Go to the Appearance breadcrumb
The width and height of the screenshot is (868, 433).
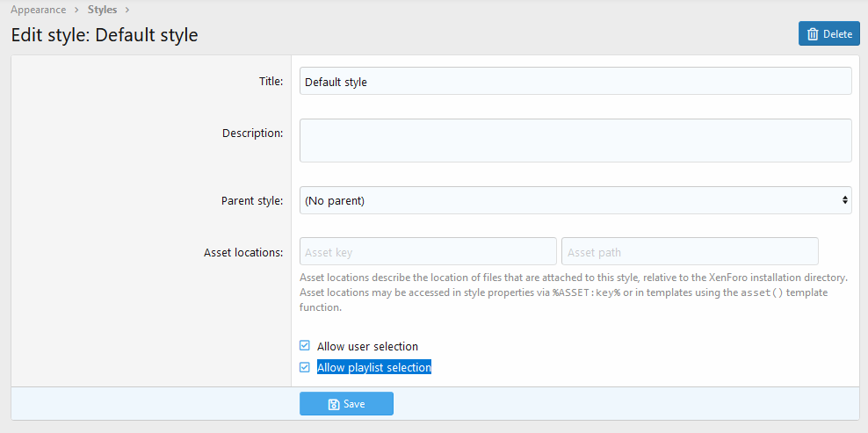(38, 10)
